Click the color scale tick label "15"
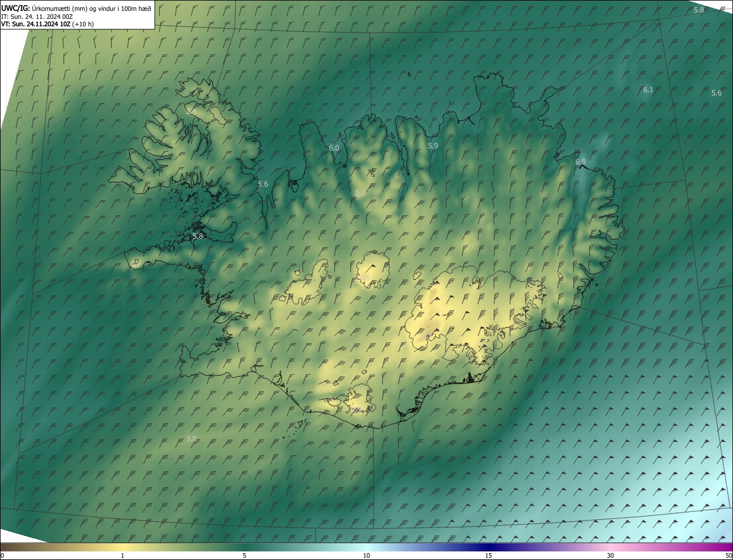The width and height of the screenshot is (733, 560). [x=488, y=555]
